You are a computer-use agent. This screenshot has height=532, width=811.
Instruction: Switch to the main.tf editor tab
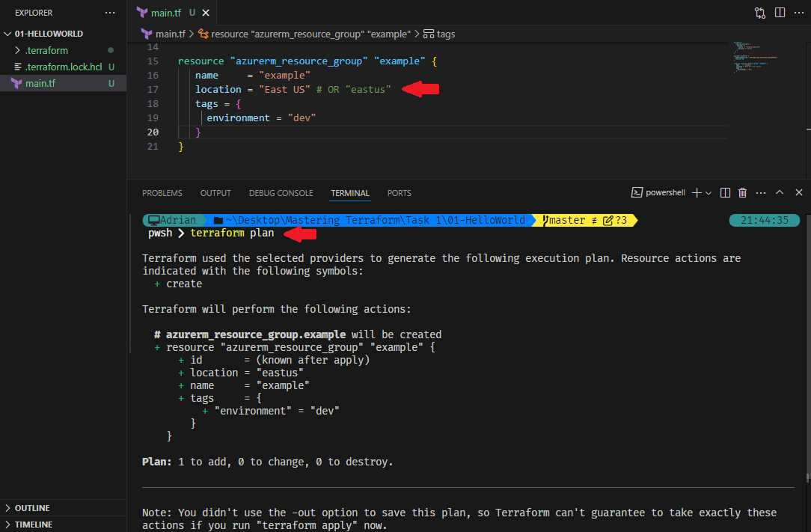165,13
